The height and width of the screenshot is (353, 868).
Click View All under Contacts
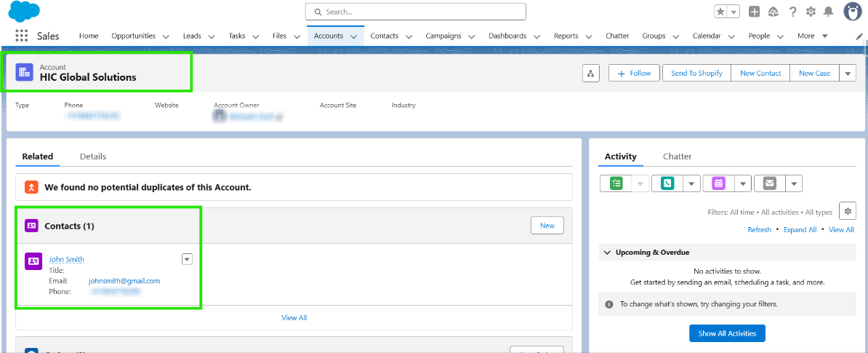point(294,317)
